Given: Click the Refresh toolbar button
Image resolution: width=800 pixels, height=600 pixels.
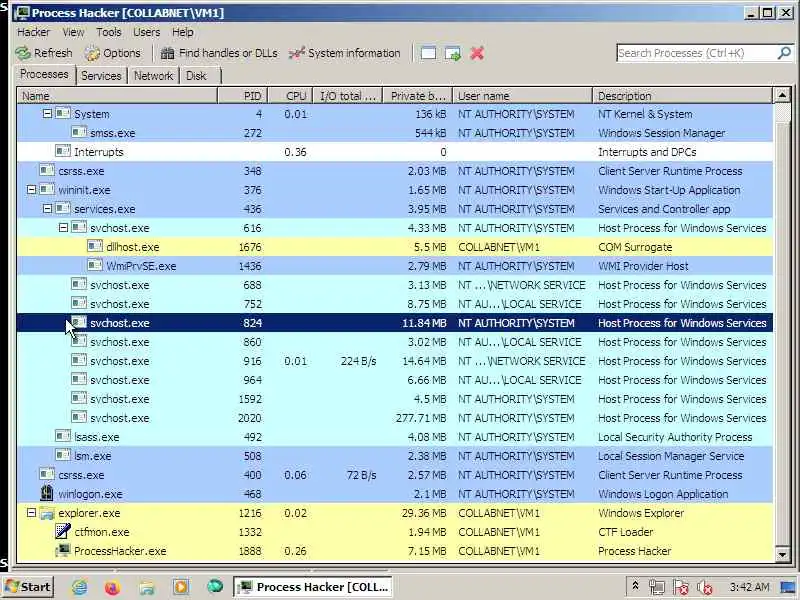Looking at the screenshot, I should 43,53.
